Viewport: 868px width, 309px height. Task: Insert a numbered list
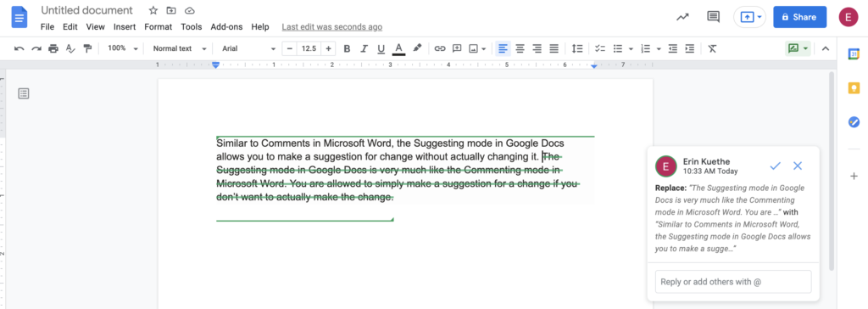(x=645, y=49)
